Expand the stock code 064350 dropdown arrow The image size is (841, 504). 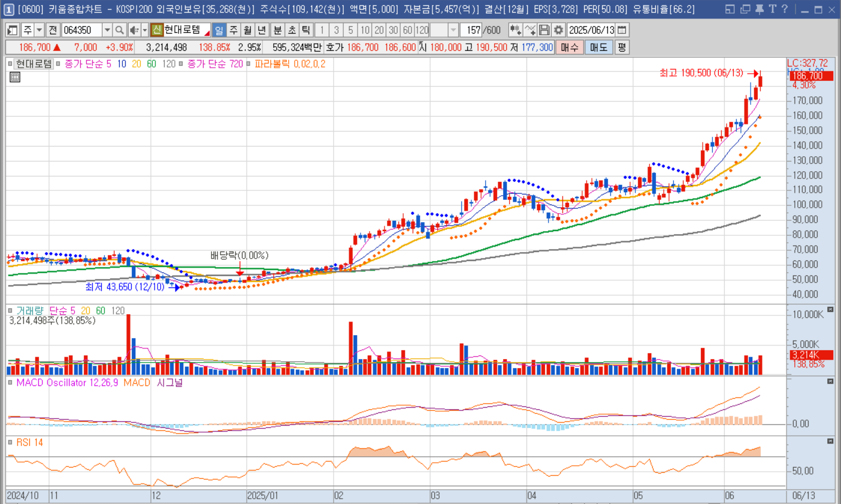point(107,30)
